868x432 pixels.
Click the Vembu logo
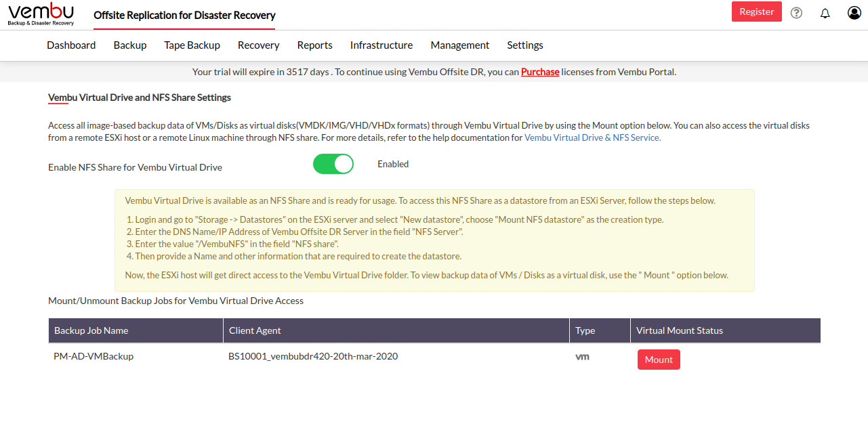click(x=41, y=14)
